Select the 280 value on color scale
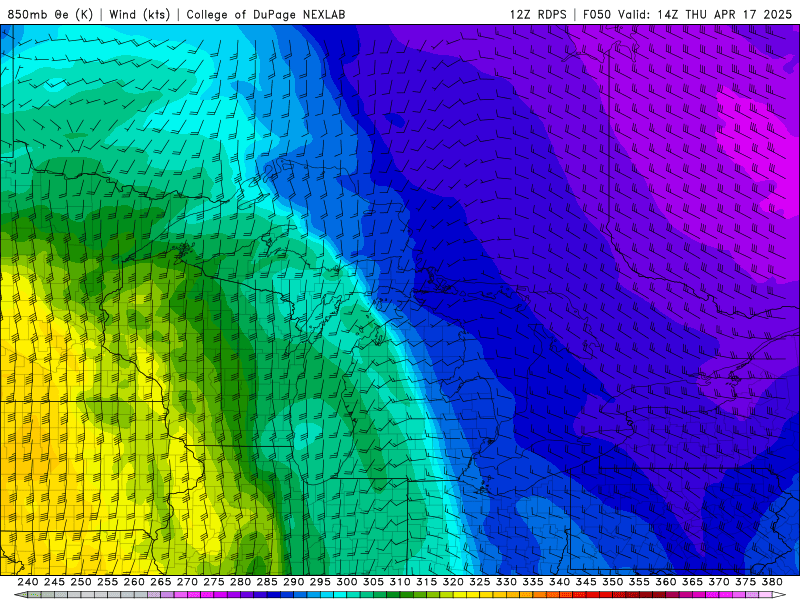The width and height of the screenshot is (800, 600). [x=240, y=582]
